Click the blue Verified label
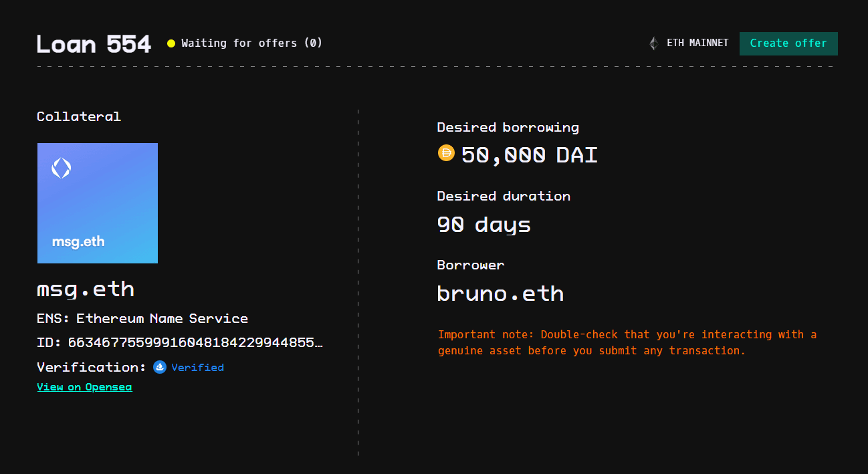The height and width of the screenshot is (474, 868). click(x=197, y=368)
